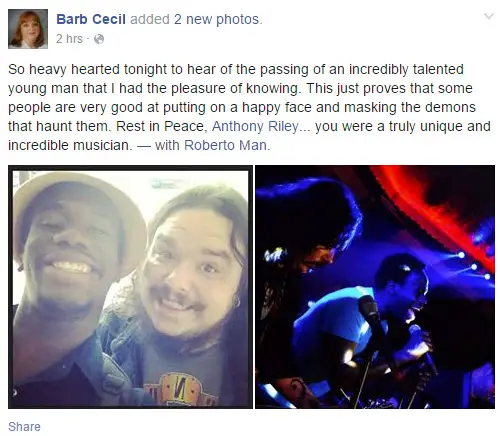The width and height of the screenshot is (500, 436).
Task: Open the 2 hrs timestamp link
Action: pyautogui.click(x=69, y=39)
